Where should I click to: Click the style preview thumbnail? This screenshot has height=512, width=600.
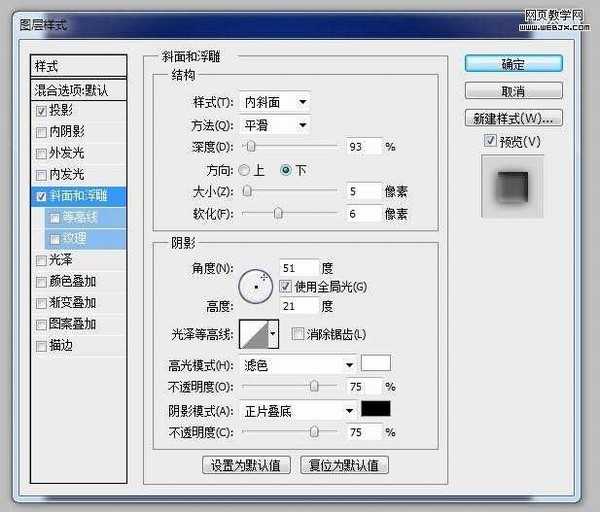[x=512, y=187]
